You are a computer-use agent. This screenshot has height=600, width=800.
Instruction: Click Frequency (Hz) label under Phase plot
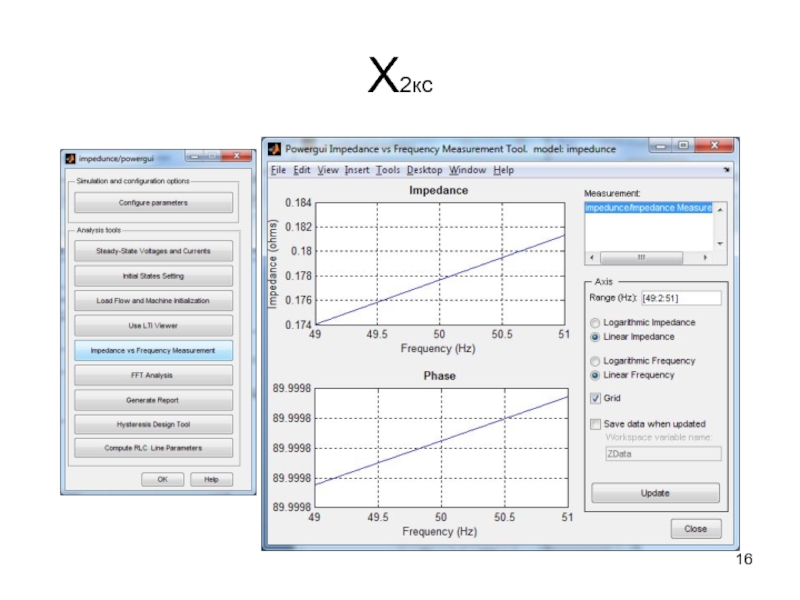point(440,532)
